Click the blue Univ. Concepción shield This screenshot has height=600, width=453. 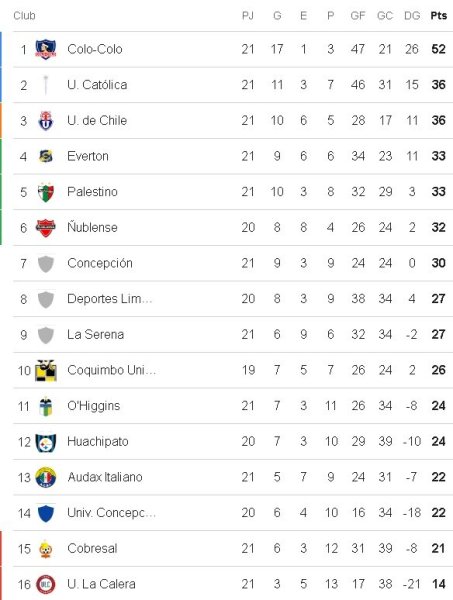click(46, 513)
